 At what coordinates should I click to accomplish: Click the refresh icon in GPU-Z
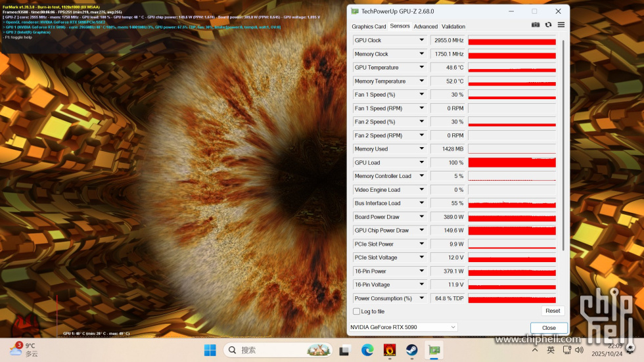(548, 25)
